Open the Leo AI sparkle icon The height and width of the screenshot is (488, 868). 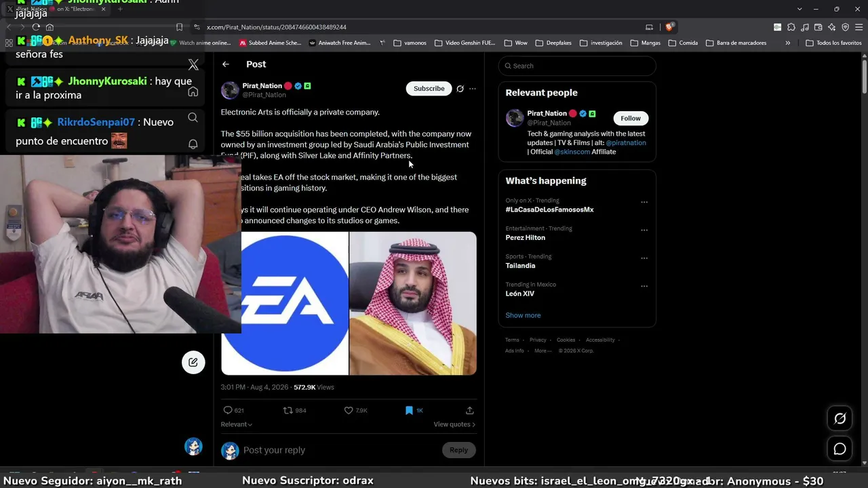831,27
